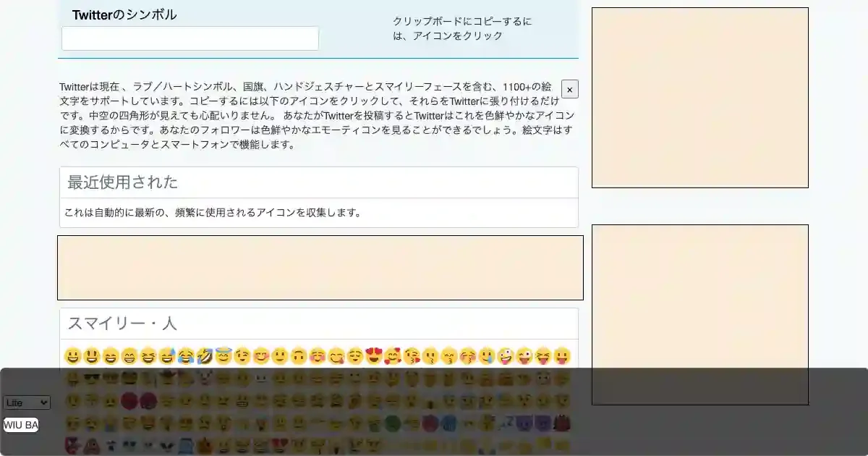Screen dimensions: 868x456
Task: Click the squinting face with tongue emoji
Action: 543,356
